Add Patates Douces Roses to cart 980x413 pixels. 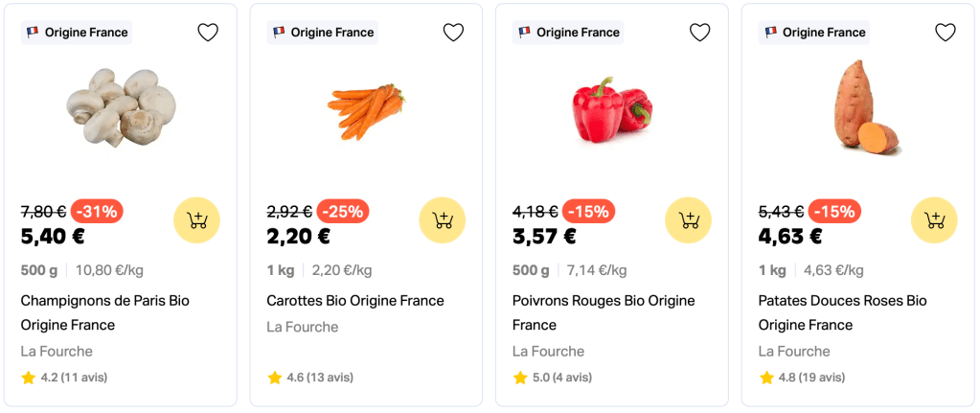[934, 220]
